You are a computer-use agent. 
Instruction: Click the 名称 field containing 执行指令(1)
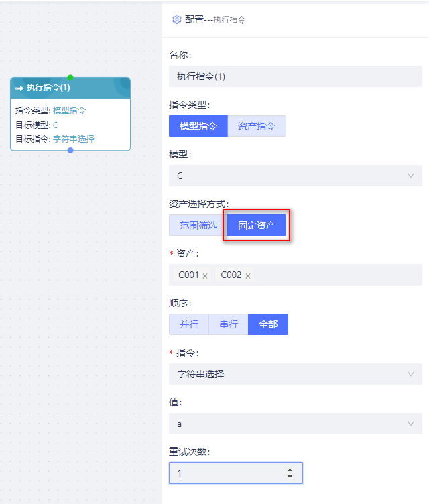296,76
